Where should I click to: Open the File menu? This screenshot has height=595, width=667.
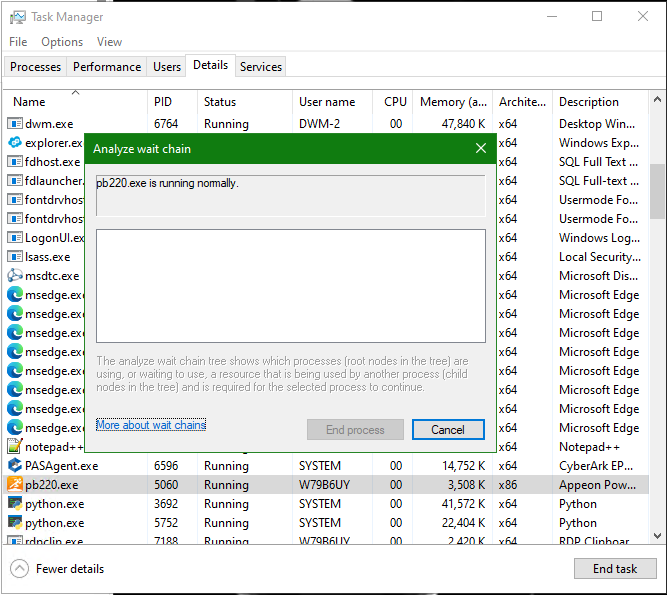(18, 42)
